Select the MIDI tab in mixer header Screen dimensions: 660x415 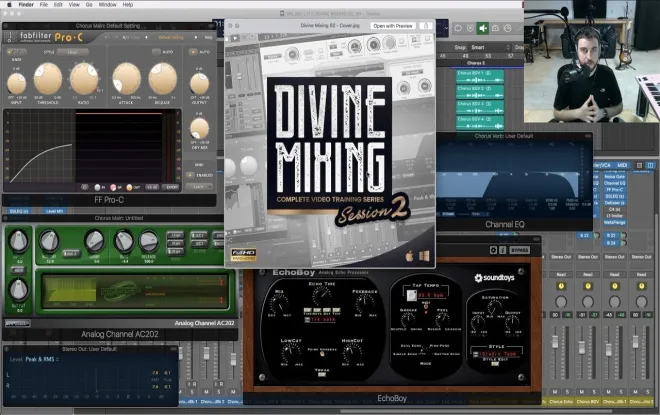click(622, 165)
